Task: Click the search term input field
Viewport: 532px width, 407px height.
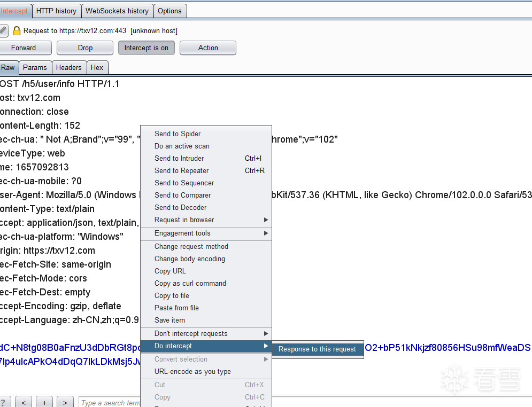Action: [110, 403]
